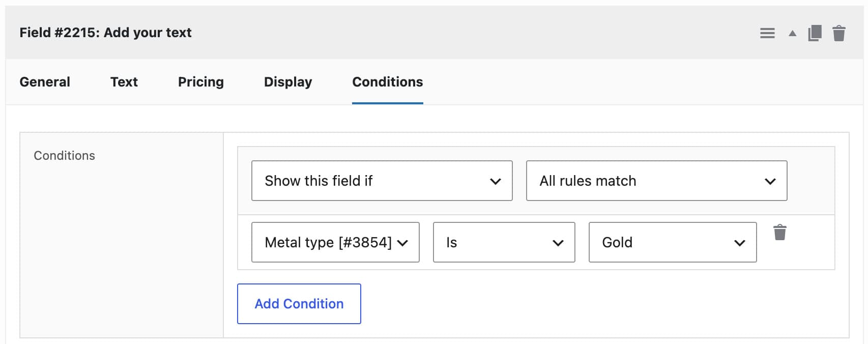Open the Text tab

124,82
